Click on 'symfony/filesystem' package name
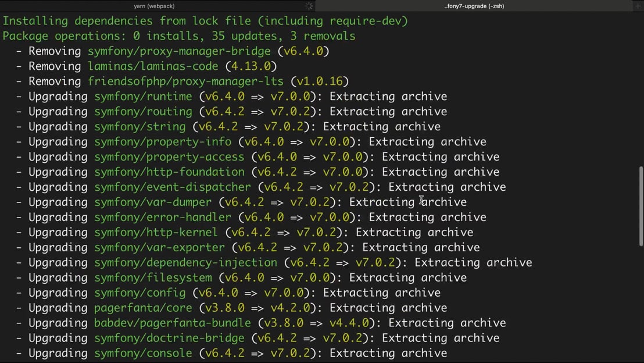 [x=153, y=277]
